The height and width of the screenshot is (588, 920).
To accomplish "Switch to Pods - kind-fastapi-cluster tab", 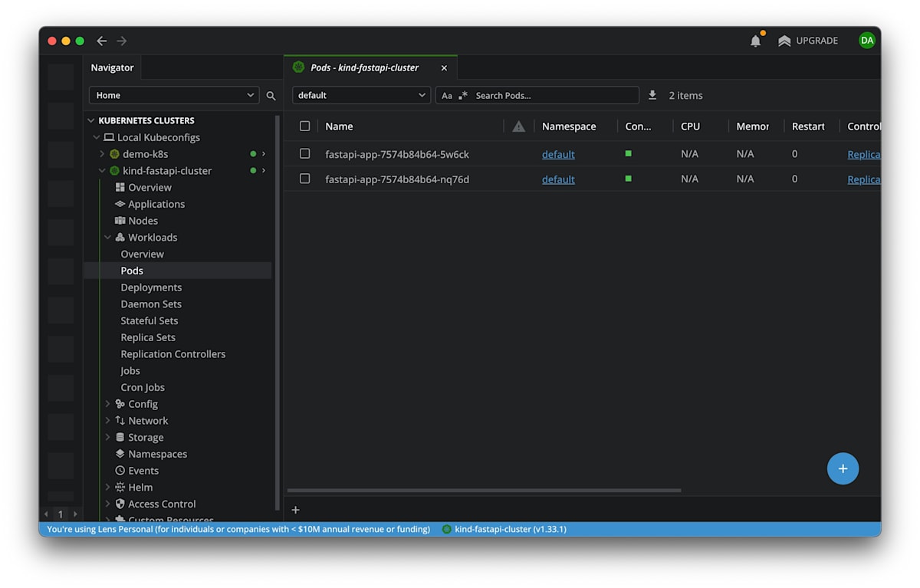I will [x=365, y=67].
